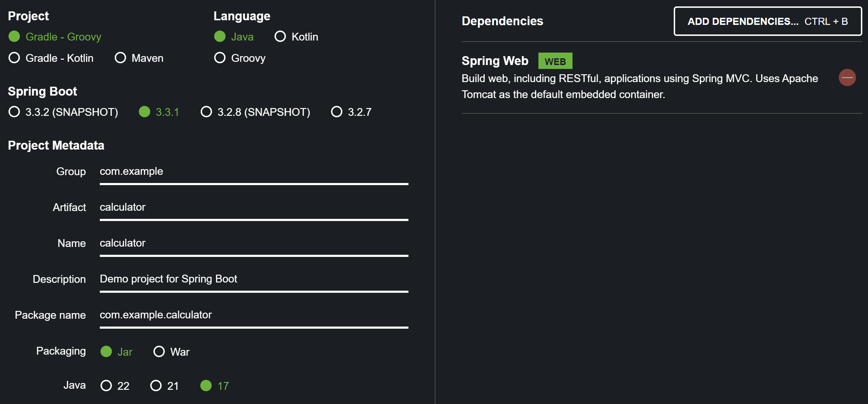The image size is (868, 404).
Task: Click the Package name field
Action: pyautogui.click(x=254, y=315)
